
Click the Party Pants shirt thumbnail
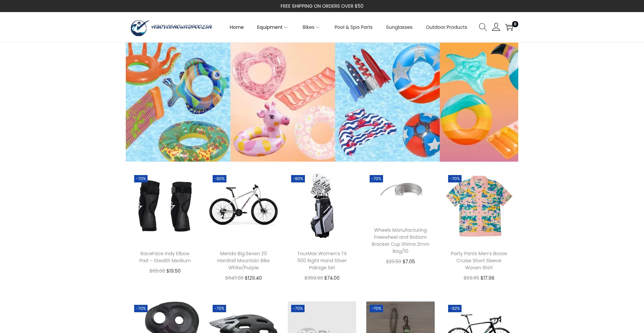click(x=479, y=206)
